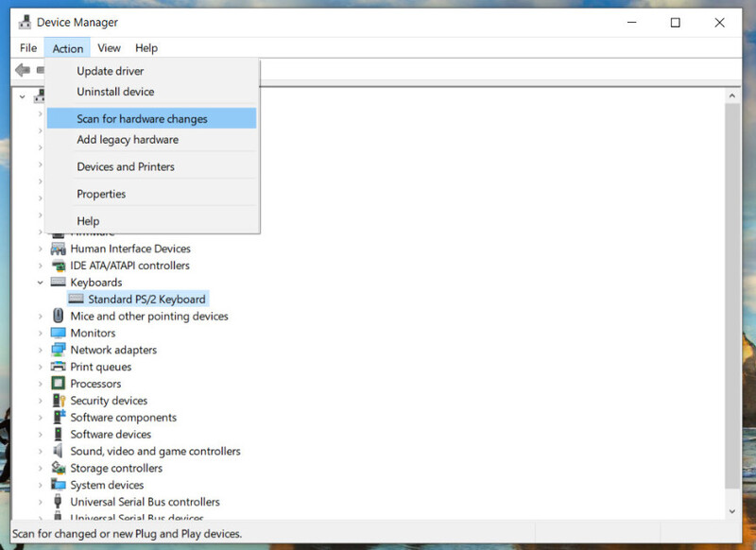Click the back arrow in the toolbar

tap(23, 70)
